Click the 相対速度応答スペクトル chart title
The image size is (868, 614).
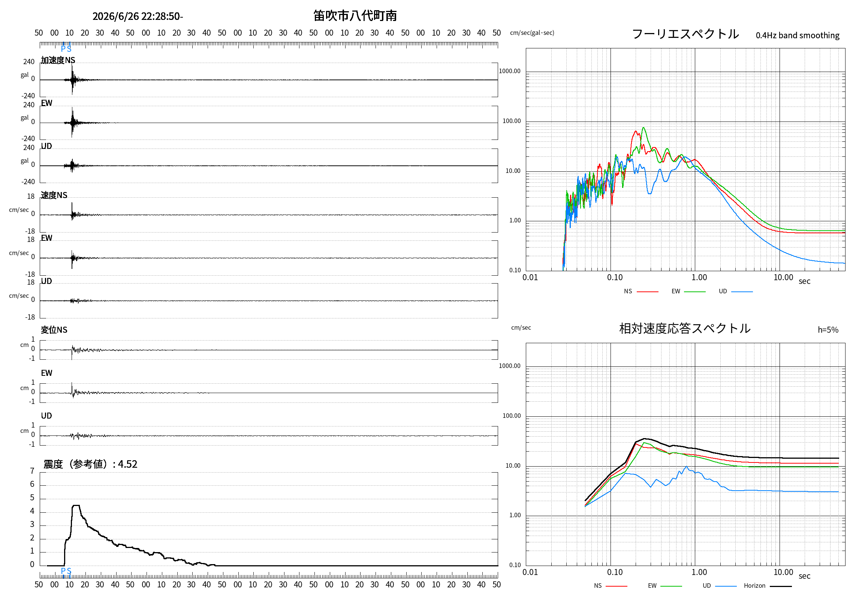(685, 328)
